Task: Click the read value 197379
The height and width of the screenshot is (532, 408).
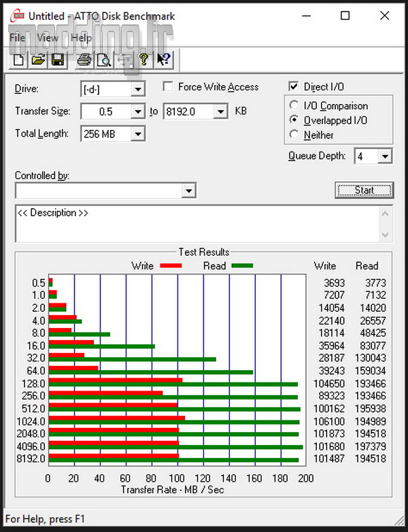Action: pos(371,446)
